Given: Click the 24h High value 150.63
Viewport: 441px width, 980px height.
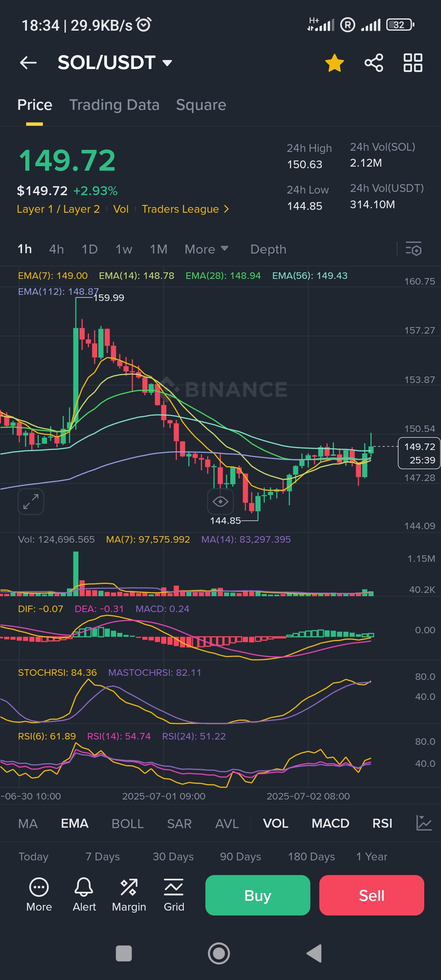Looking at the screenshot, I should click(x=305, y=165).
